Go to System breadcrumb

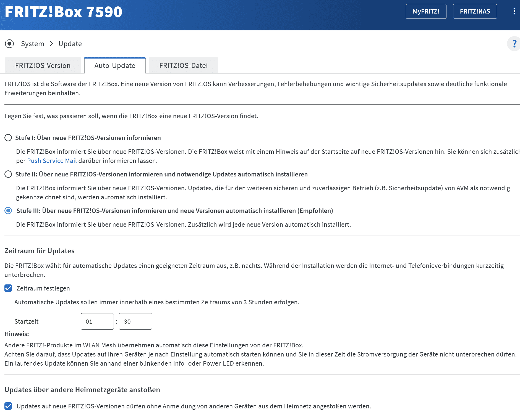click(x=32, y=44)
